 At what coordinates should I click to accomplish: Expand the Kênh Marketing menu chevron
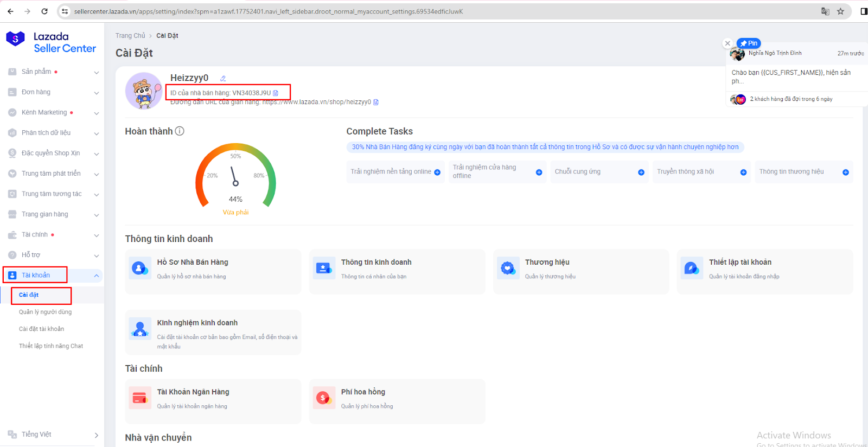coord(97,113)
